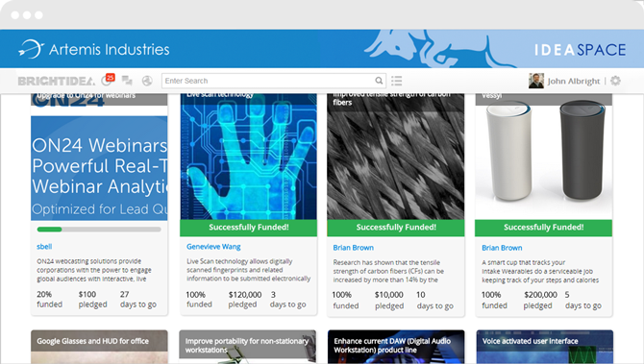Click Successfully Funded banner under carbon fibers
The height and width of the screenshot is (364, 644).
[x=395, y=228]
